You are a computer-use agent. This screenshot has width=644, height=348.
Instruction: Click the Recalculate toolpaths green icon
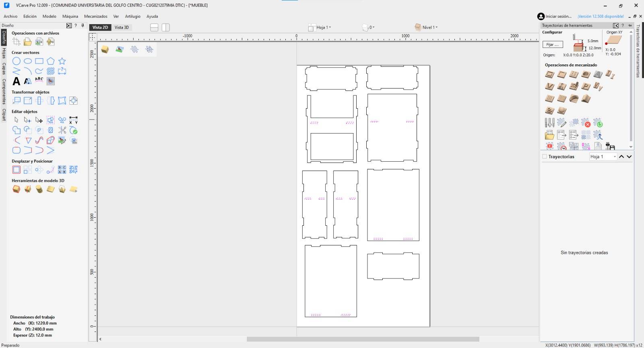[x=598, y=123]
